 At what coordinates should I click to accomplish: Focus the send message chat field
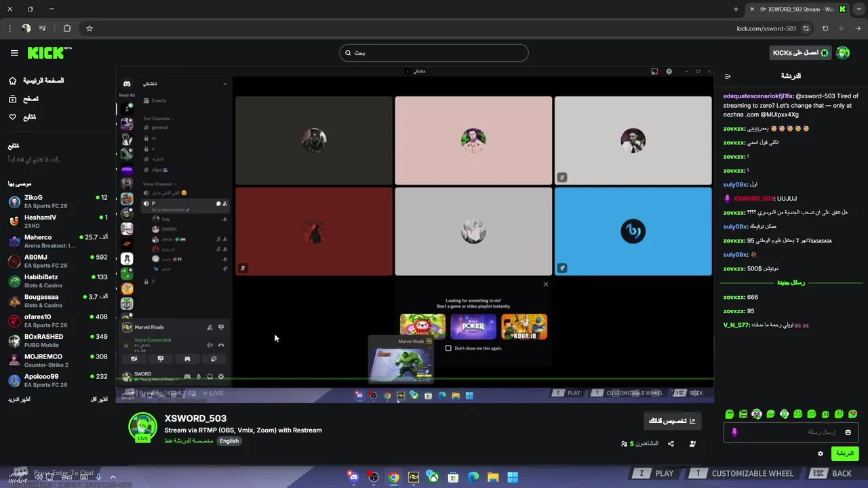pos(791,432)
